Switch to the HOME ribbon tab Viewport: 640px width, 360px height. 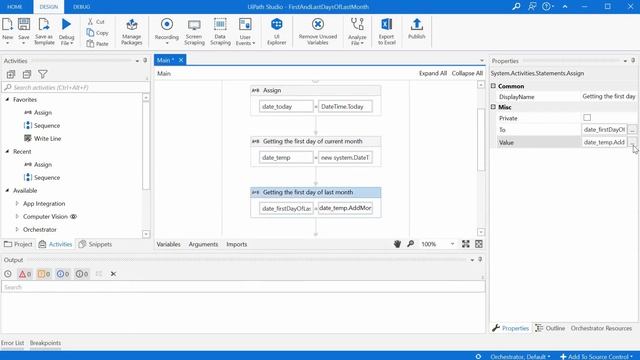point(15,7)
